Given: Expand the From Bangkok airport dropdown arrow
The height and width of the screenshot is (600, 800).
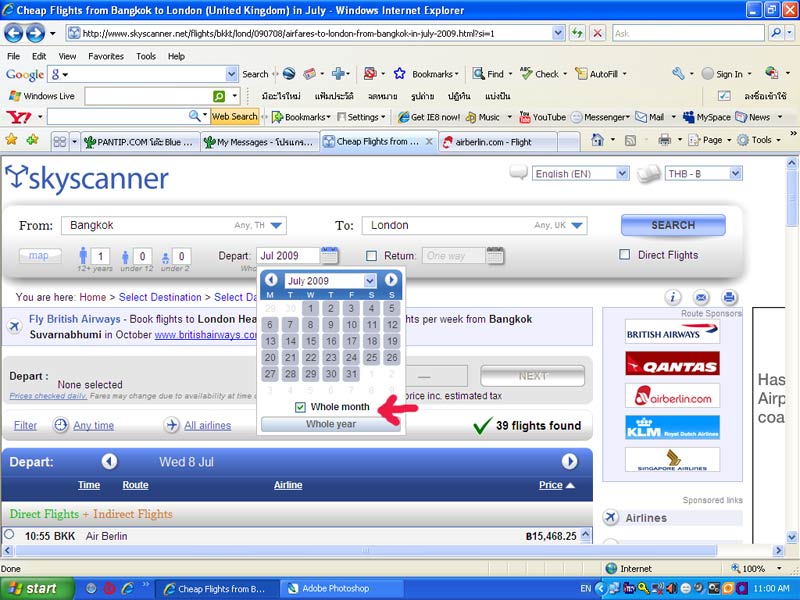Looking at the screenshot, I should pyautogui.click(x=276, y=226).
